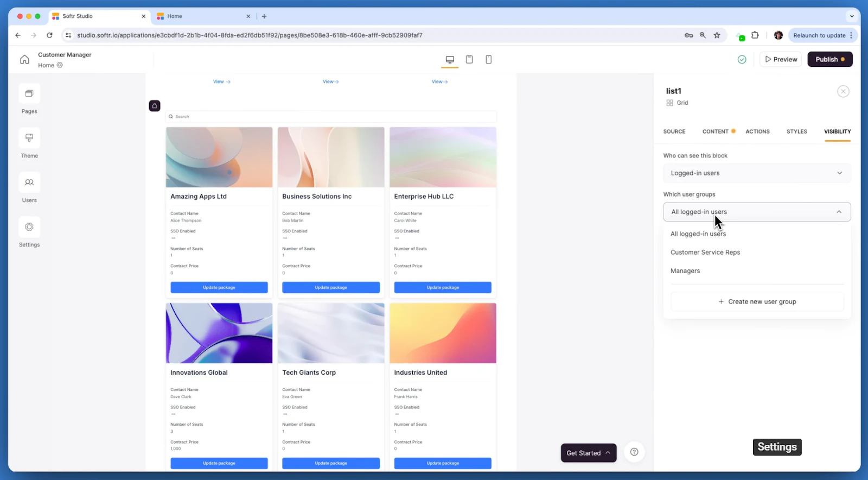
Task: Click the Industries United card image
Action: (443, 333)
